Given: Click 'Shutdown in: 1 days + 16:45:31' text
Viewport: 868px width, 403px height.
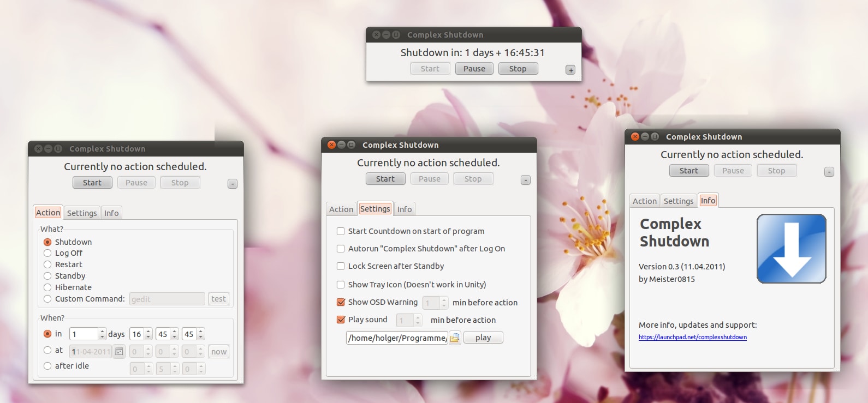Looking at the screenshot, I should click(x=473, y=53).
